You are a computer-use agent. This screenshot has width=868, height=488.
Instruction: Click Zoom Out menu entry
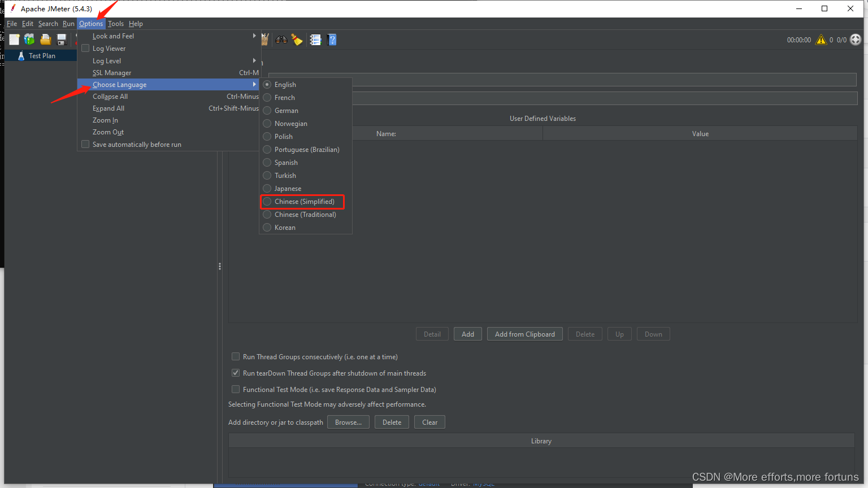tap(169, 132)
